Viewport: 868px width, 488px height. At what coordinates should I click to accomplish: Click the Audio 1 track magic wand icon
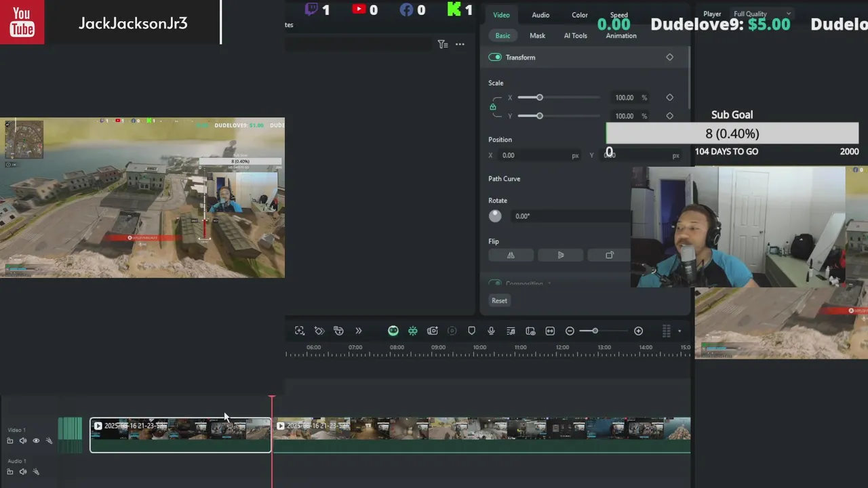point(36,472)
